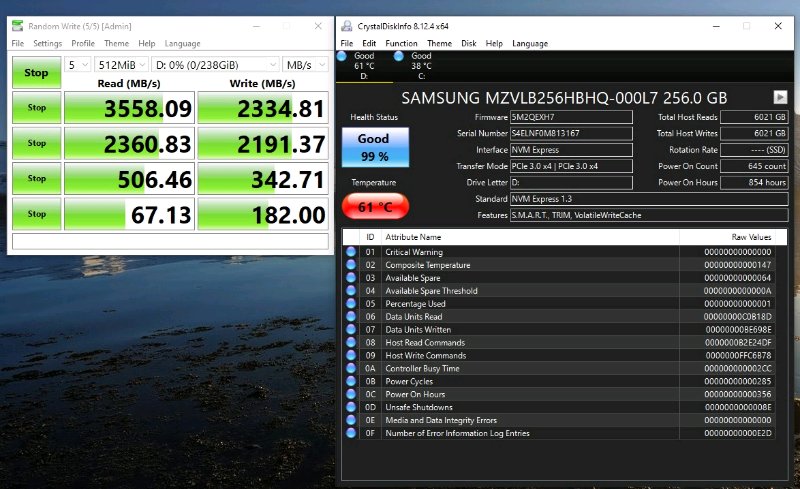The height and width of the screenshot is (489, 800).
Task: Click the Unsafe Shutdowns status circle
Action: pos(351,407)
